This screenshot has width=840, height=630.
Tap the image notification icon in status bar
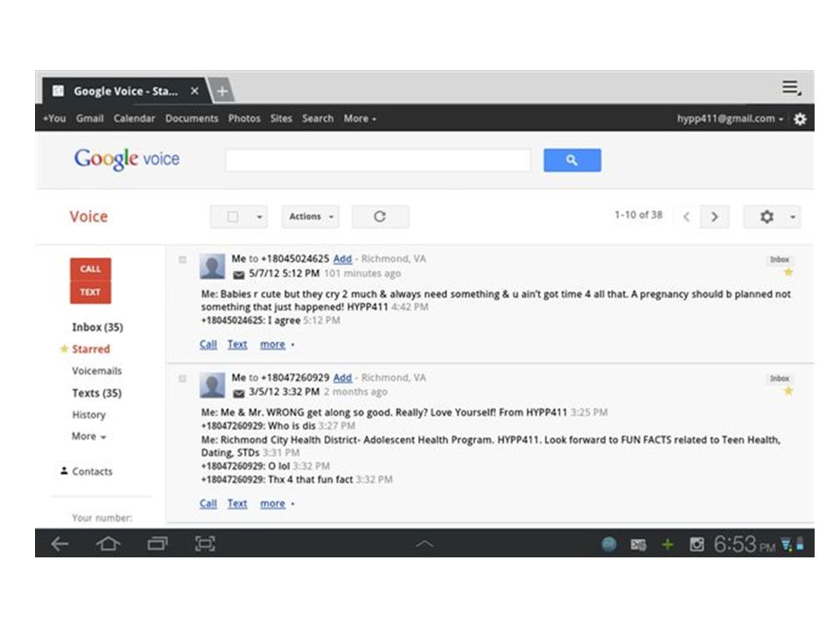coord(696,545)
